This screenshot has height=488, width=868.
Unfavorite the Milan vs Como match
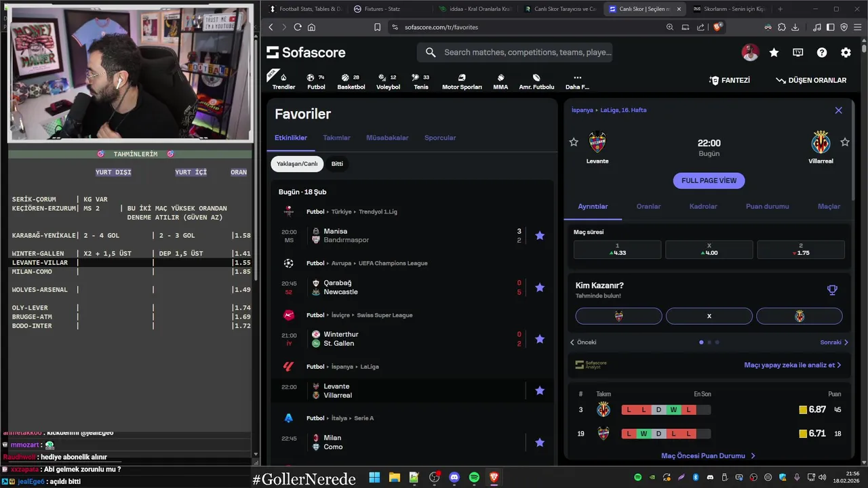point(540,442)
